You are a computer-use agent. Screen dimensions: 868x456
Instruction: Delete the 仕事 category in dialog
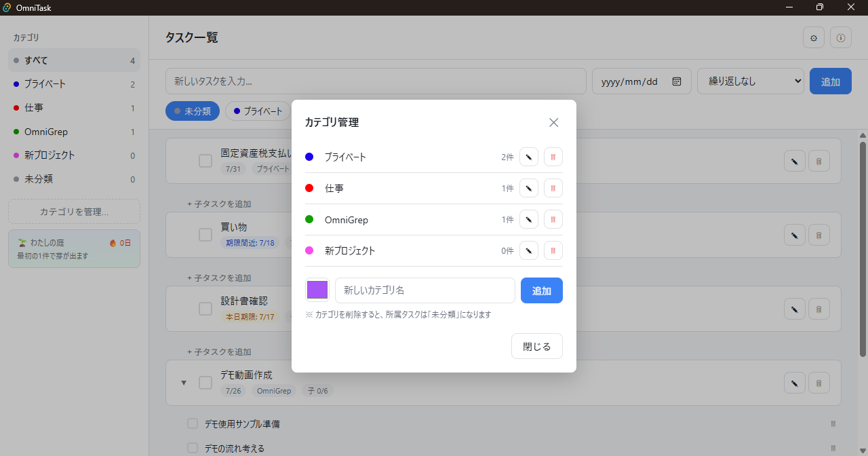pyautogui.click(x=553, y=188)
